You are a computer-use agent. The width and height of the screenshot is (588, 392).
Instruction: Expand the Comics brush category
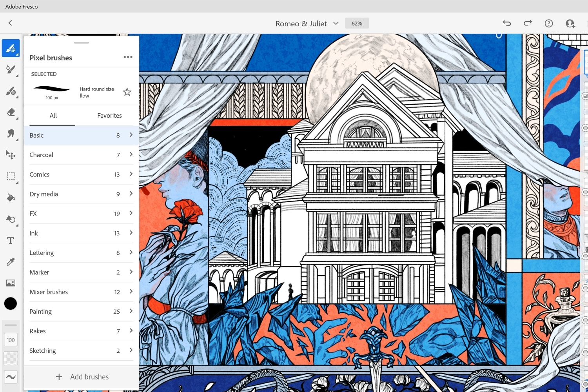[x=82, y=174]
